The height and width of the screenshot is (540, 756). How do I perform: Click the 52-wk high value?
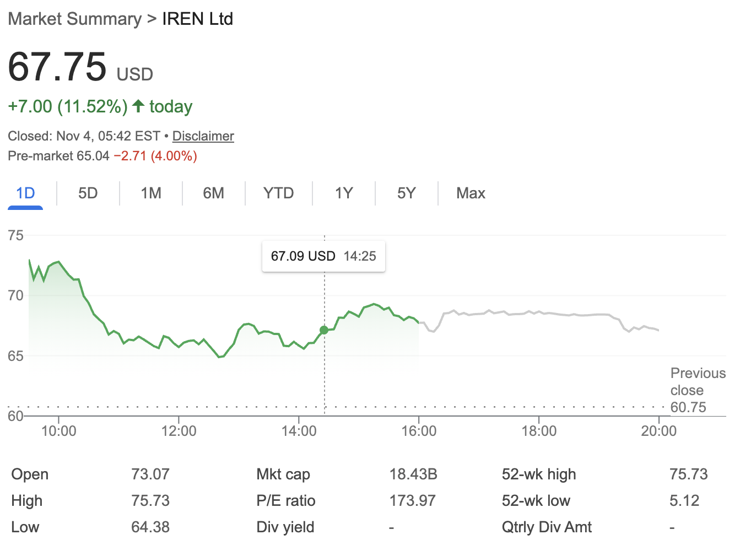pyautogui.click(x=689, y=474)
